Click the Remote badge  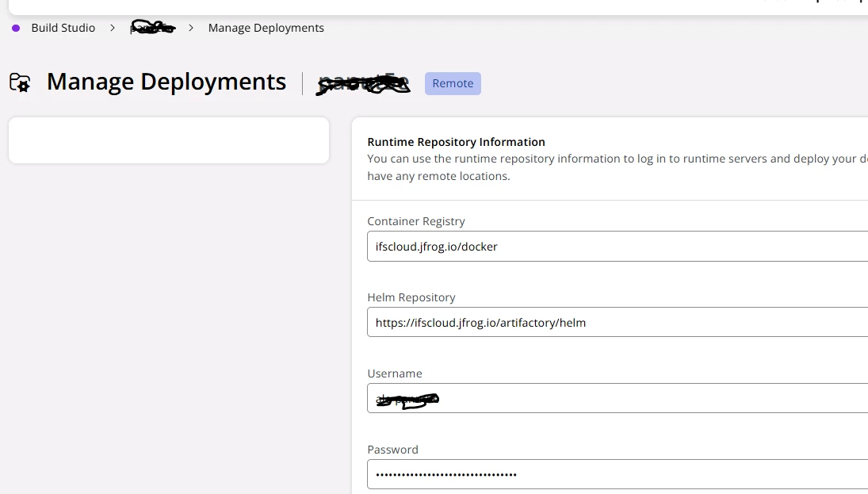pyautogui.click(x=453, y=83)
